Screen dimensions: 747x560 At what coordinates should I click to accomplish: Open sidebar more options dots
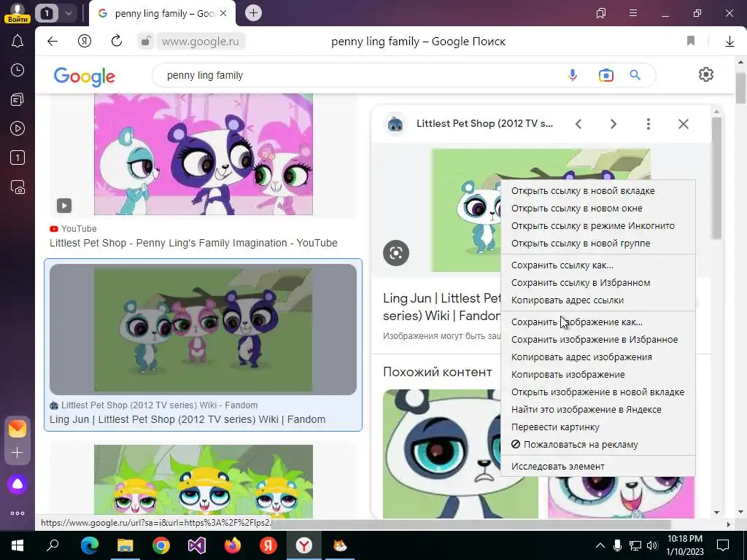point(18,513)
